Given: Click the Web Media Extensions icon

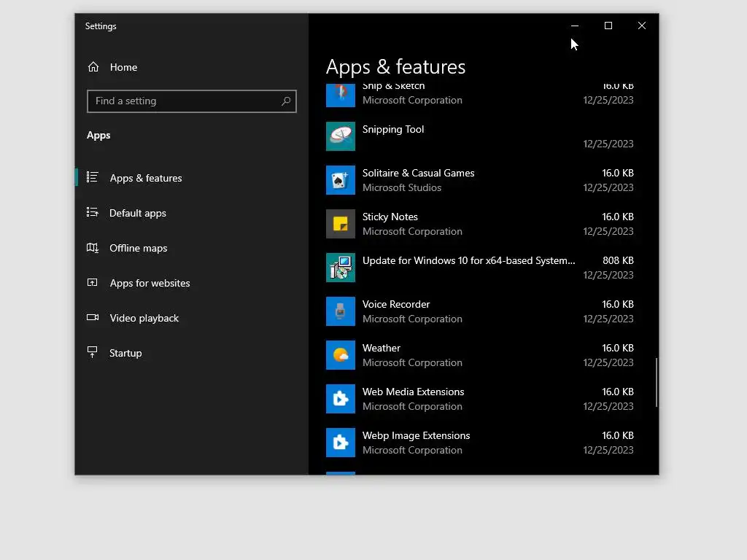Looking at the screenshot, I should [x=341, y=399].
